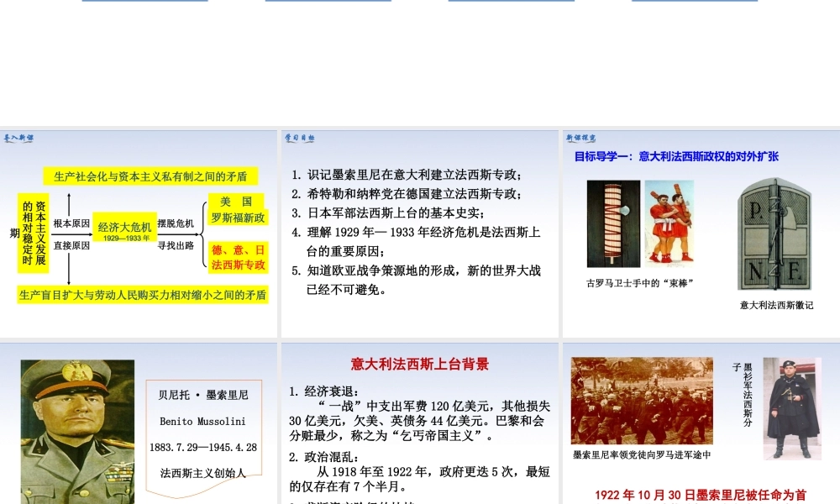Click the 经济大危机 yellow box
The height and width of the screenshot is (504, 840).
125,228
